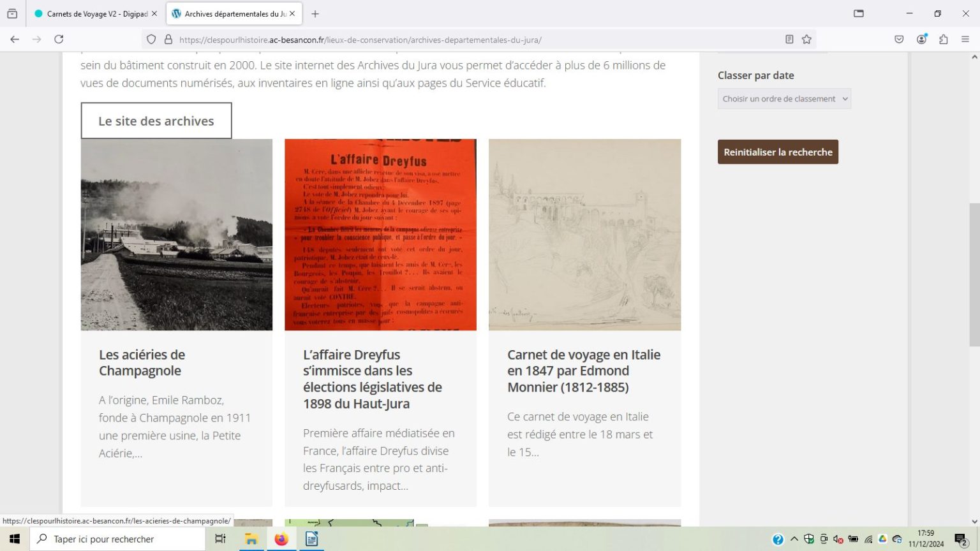Open the Meet Now camera tray icon
Screen dimensions: 980x551
pyautogui.click(x=824, y=539)
